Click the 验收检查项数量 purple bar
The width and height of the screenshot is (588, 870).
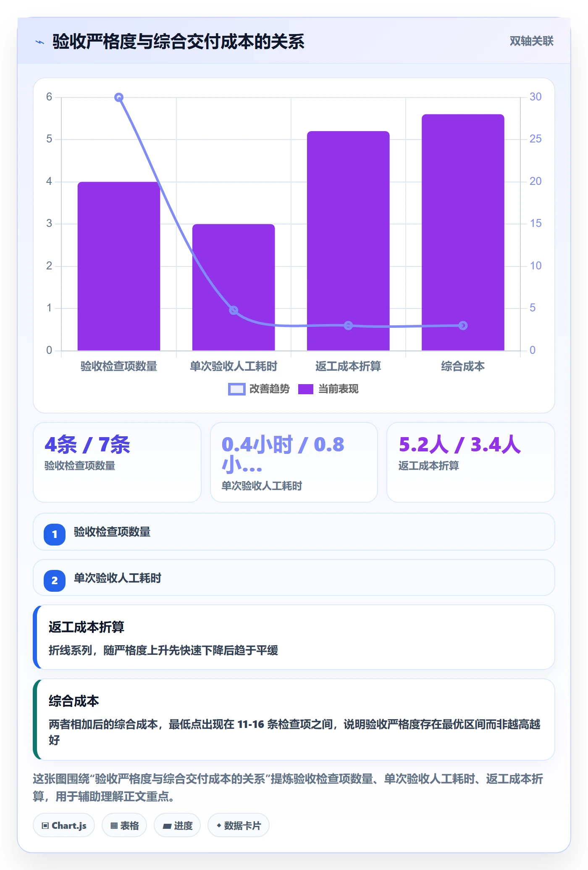pyautogui.click(x=119, y=266)
